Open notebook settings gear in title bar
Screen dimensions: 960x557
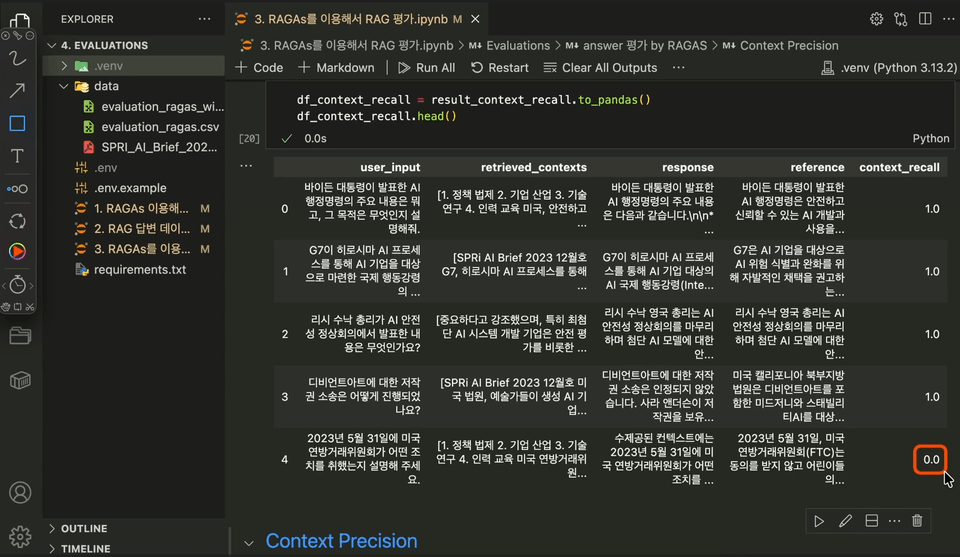coord(876,19)
